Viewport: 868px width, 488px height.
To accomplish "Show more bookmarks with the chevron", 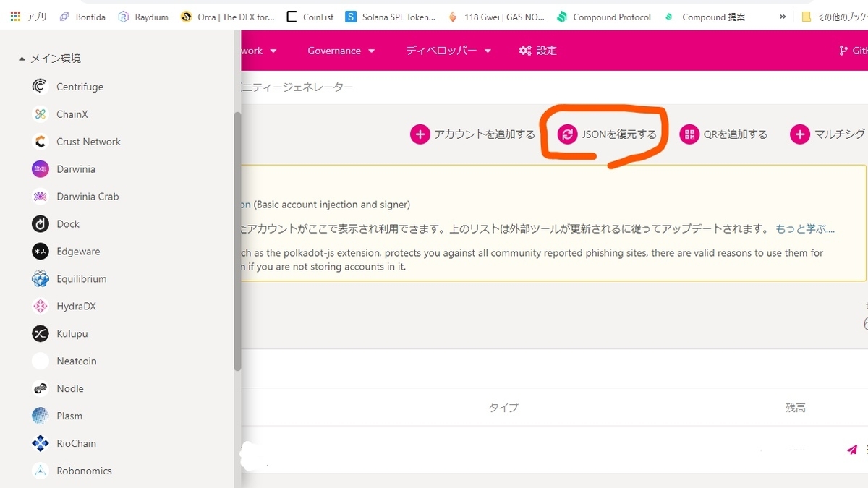I will 782,17.
